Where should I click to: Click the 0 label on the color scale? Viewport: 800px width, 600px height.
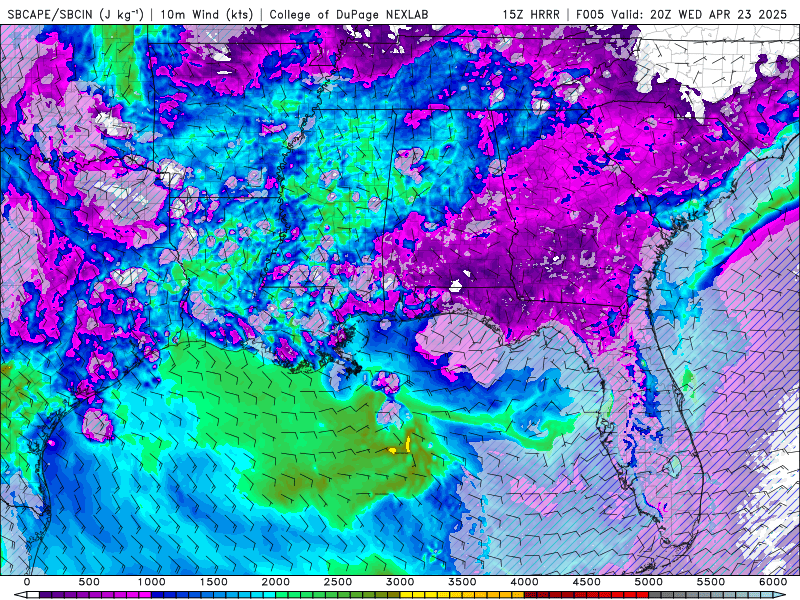[x=27, y=582]
